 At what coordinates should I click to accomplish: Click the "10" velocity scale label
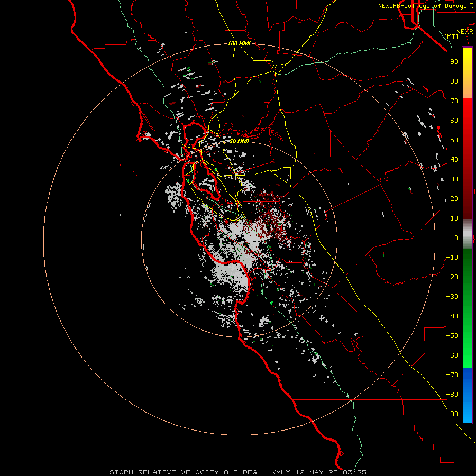click(454, 218)
